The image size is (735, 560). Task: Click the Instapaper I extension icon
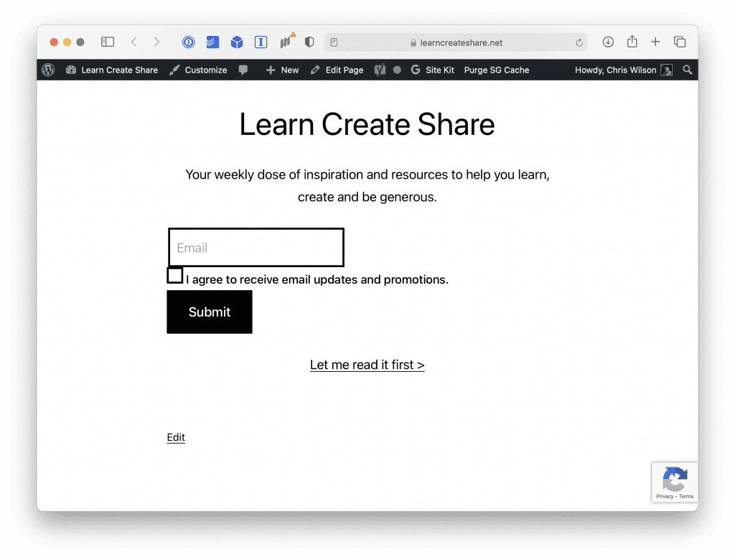point(261,42)
